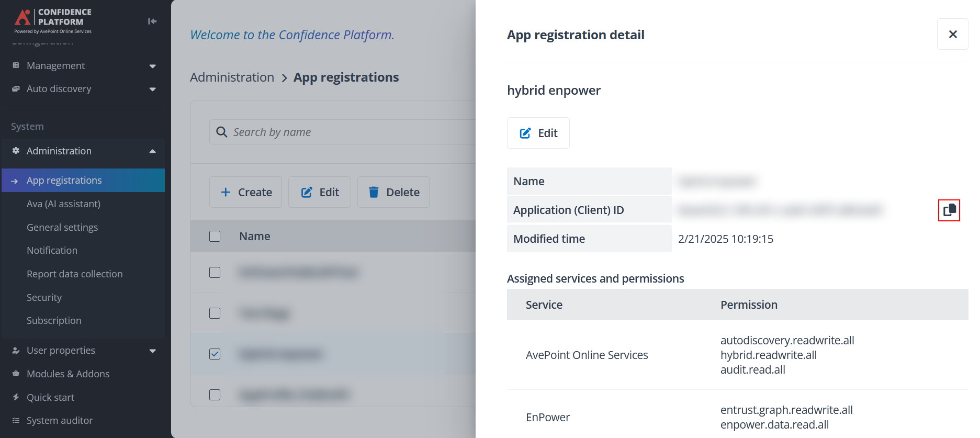Click the hybrid enpower title
This screenshot has width=980, height=438.
(554, 91)
